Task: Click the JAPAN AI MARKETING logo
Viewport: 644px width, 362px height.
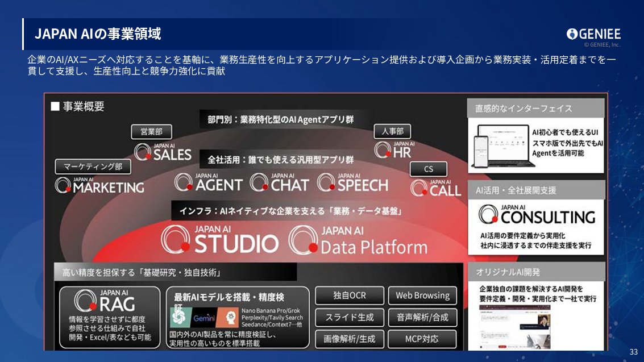Action: pos(99,185)
